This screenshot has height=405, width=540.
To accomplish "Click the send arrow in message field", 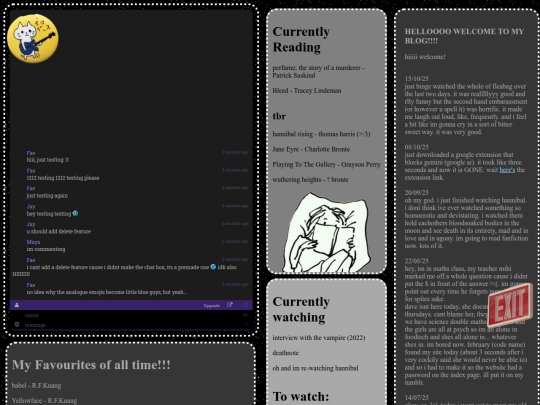I will [x=246, y=324].
